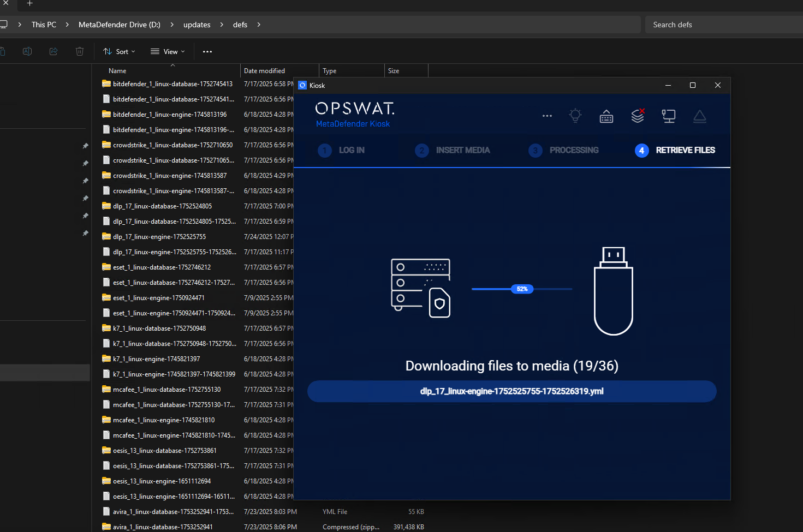Click the Downloading files to media (19/36) text
Viewport: 803px width, 532px height.
[x=512, y=366]
